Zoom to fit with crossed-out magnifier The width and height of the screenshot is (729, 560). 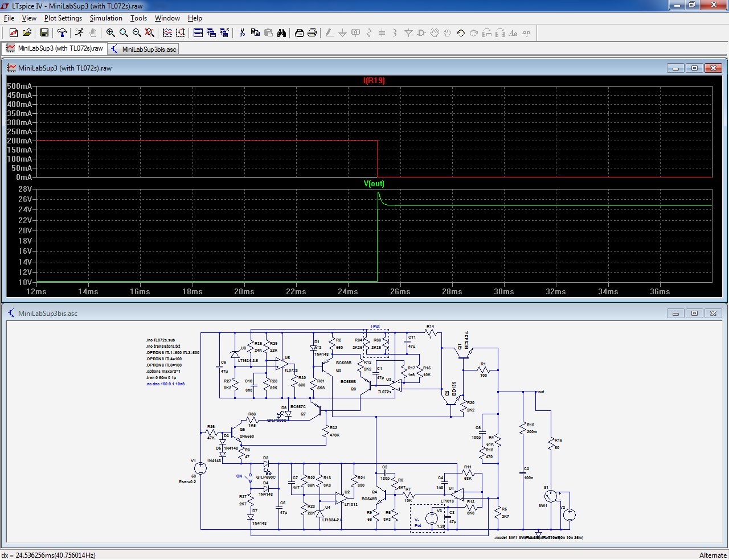click(150, 33)
